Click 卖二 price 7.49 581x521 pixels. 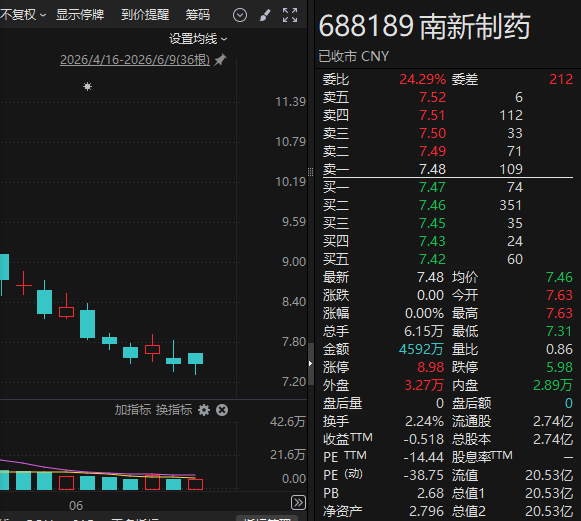pos(432,151)
